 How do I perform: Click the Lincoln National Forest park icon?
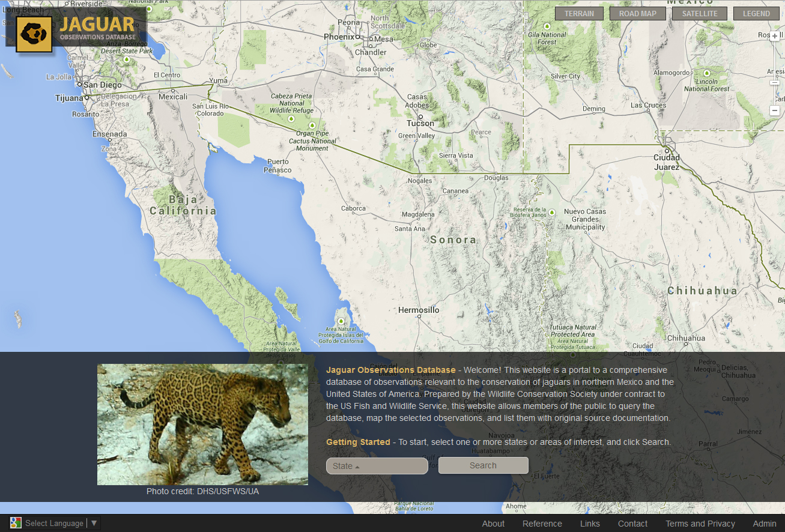pyautogui.click(x=706, y=73)
